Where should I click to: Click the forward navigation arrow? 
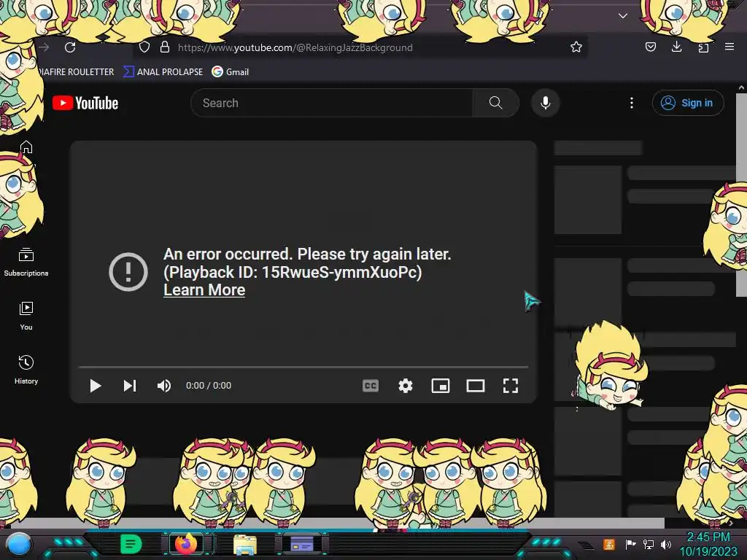[x=44, y=47]
